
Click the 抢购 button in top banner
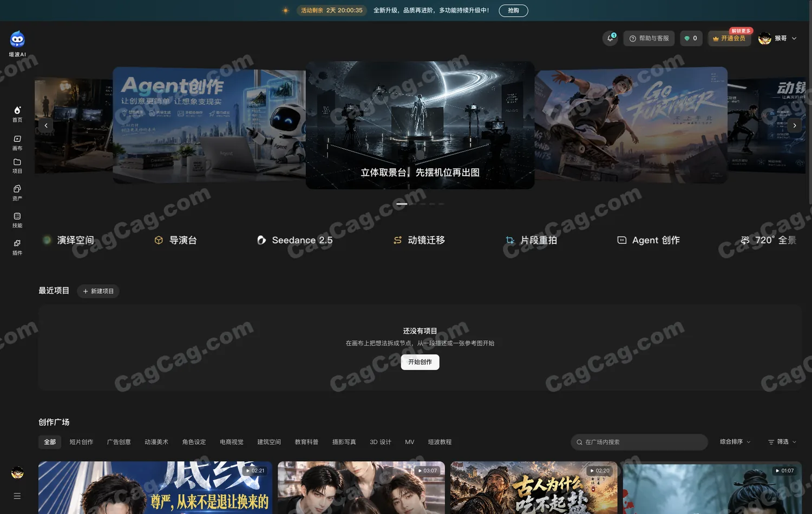coord(513,10)
